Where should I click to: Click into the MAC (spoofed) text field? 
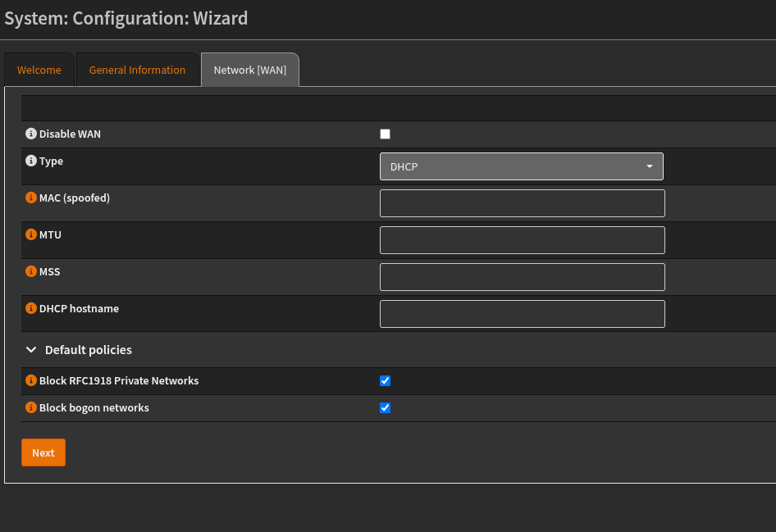pos(522,203)
